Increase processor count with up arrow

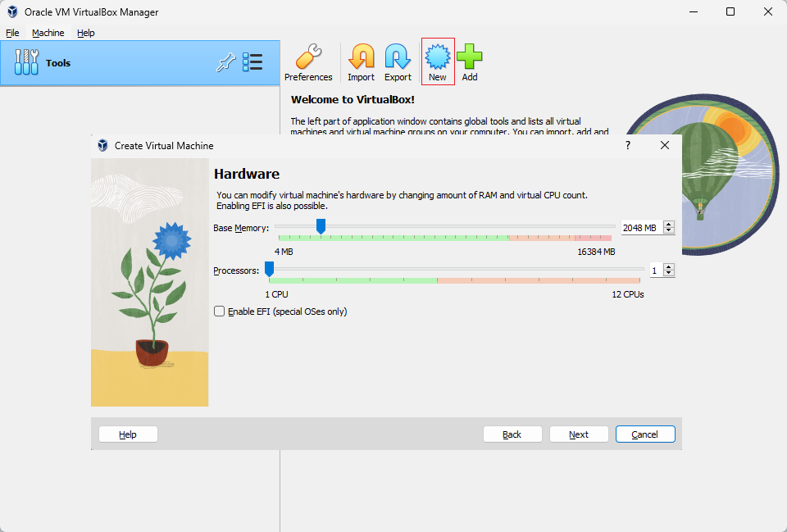669,267
